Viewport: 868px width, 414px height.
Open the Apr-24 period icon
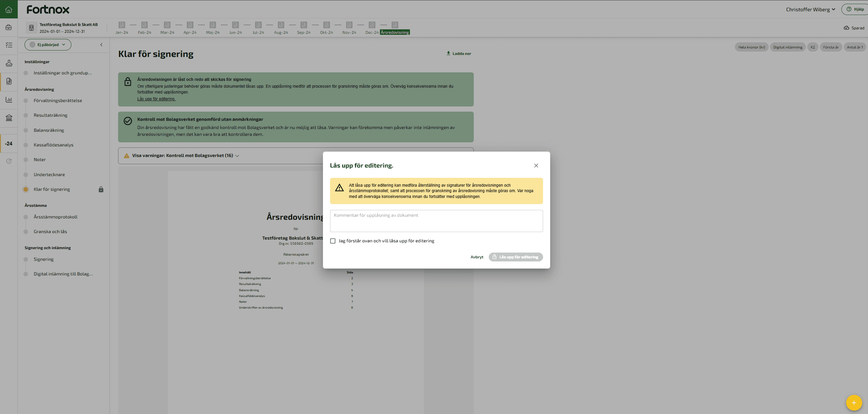click(x=190, y=25)
